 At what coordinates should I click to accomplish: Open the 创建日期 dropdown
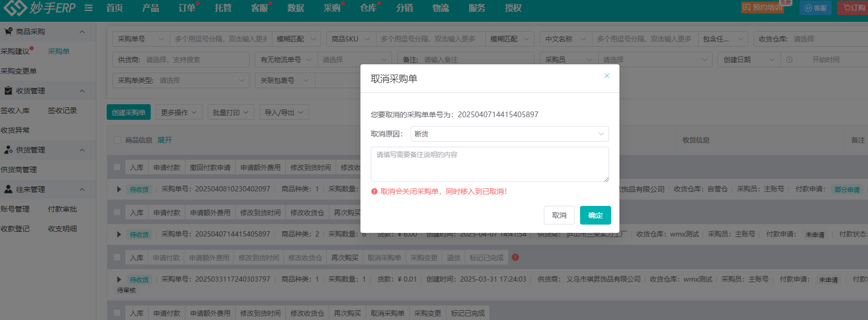coord(749,60)
